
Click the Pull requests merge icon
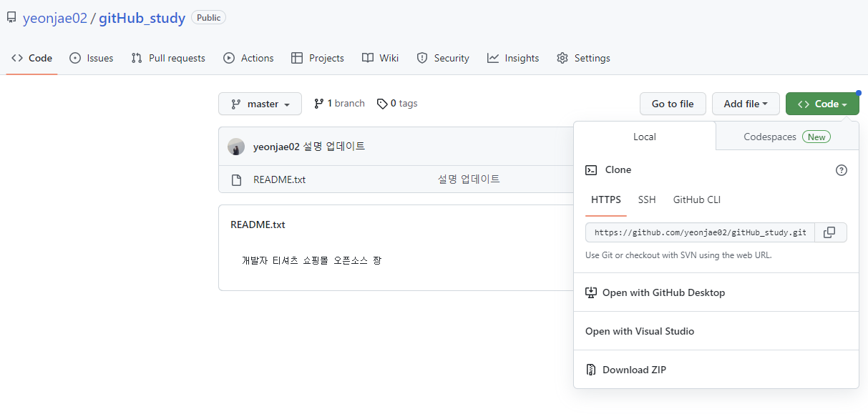tap(137, 58)
